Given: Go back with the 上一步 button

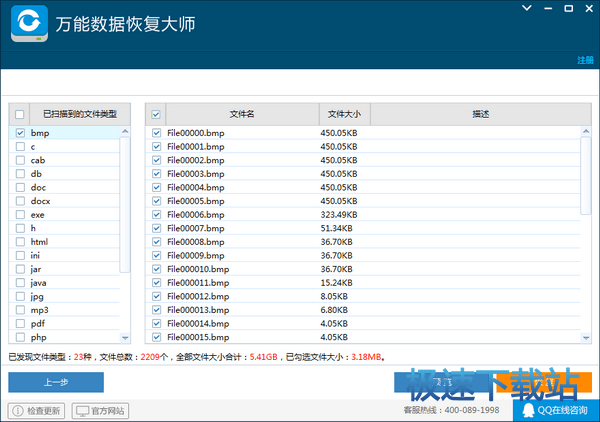Looking at the screenshot, I should click(x=56, y=382).
